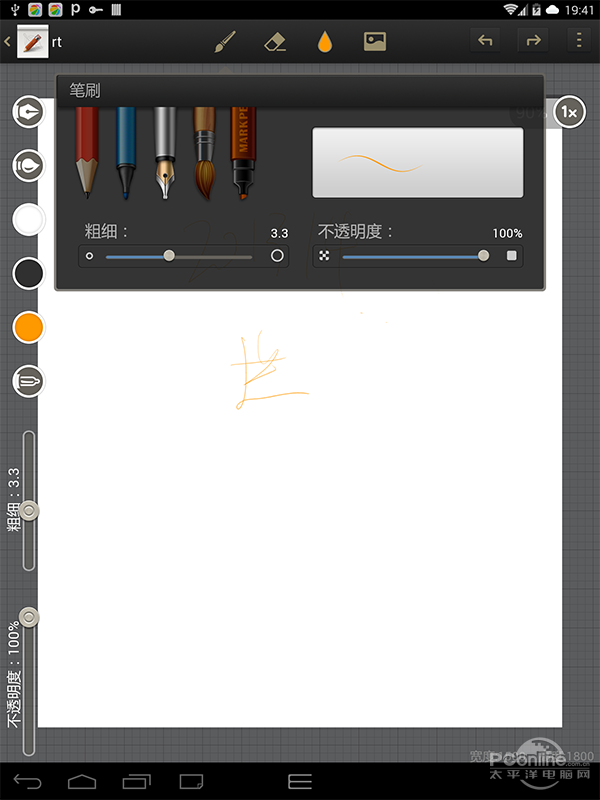Select the white color swatch

pos(29,219)
